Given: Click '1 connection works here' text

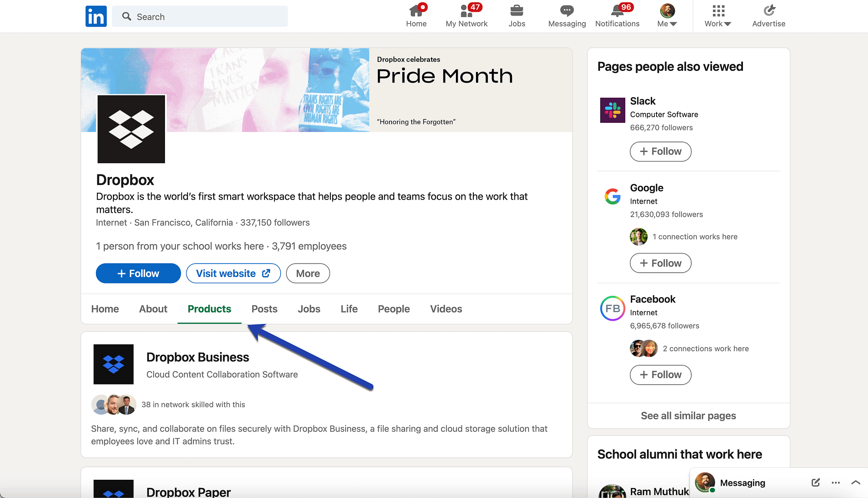Looking at the screenshot, I should click(695, 237).
